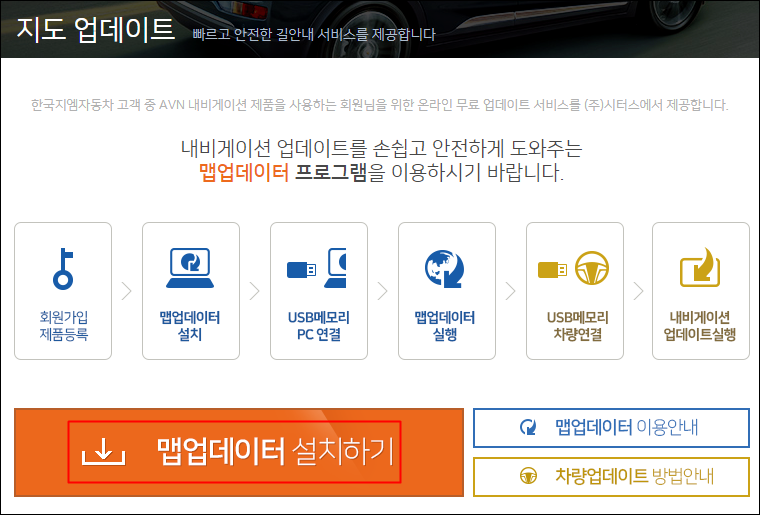Click the 맵업데이터 설치하기 button

[239, 452]
